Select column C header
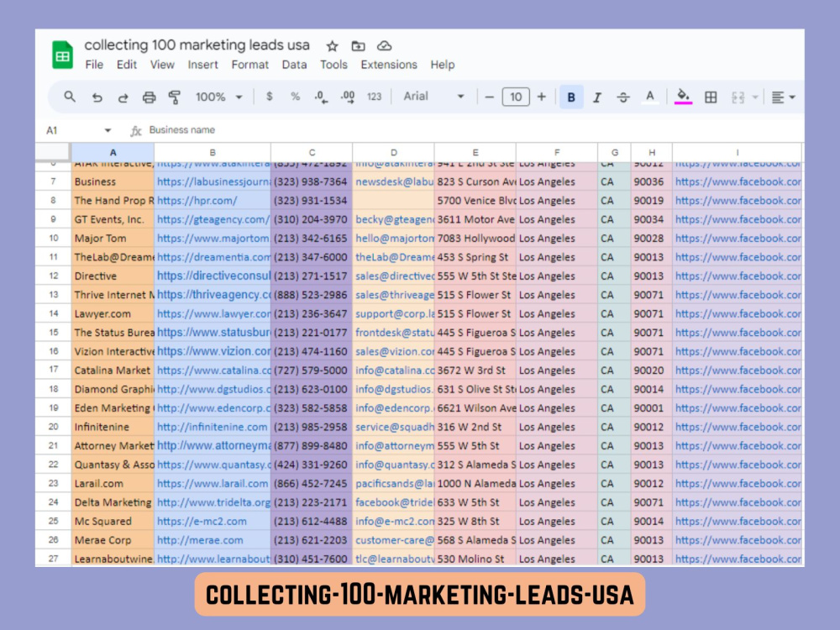The image size is (840, 630). click(312, 152)
